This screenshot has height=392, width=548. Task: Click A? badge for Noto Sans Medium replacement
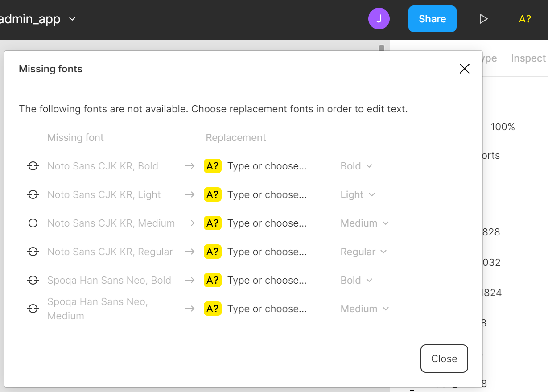213,223
